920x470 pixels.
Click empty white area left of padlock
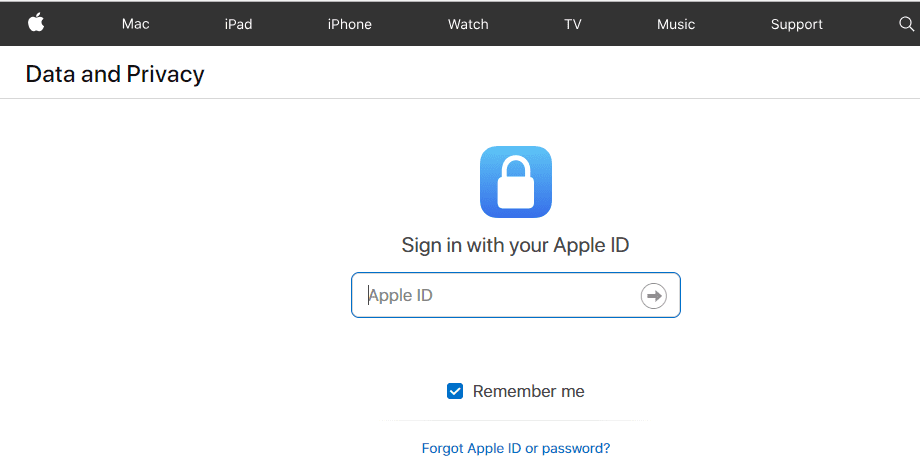pyautogui.click(x=235, y=182)
